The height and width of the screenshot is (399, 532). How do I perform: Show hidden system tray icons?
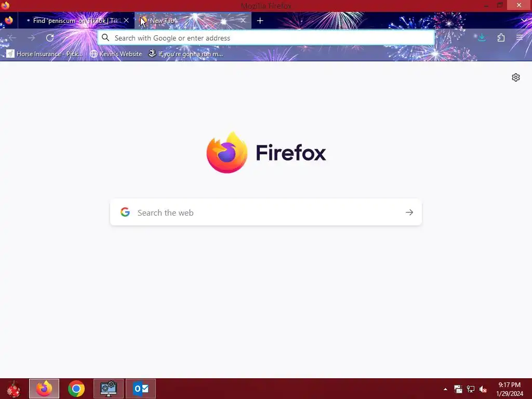click(x=445, y=389)
